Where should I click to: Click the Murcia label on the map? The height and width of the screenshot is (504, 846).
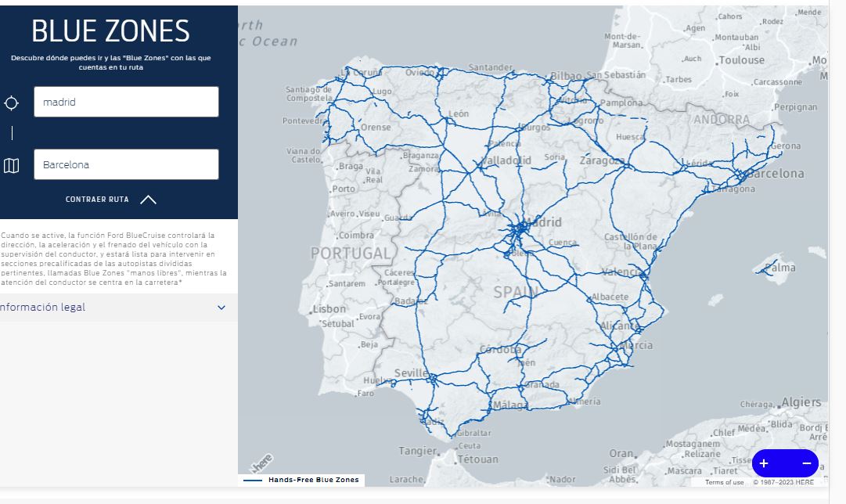click(x=637, y=345)
